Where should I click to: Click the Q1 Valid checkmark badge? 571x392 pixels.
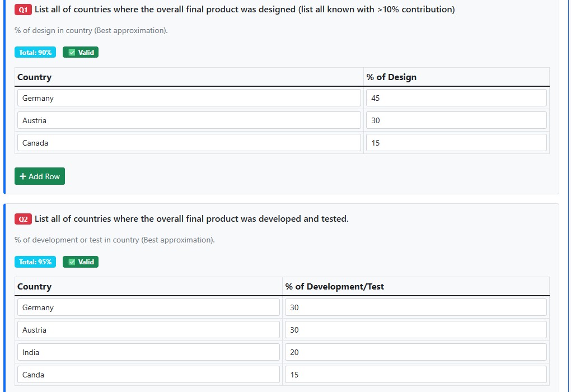[81, 53]
